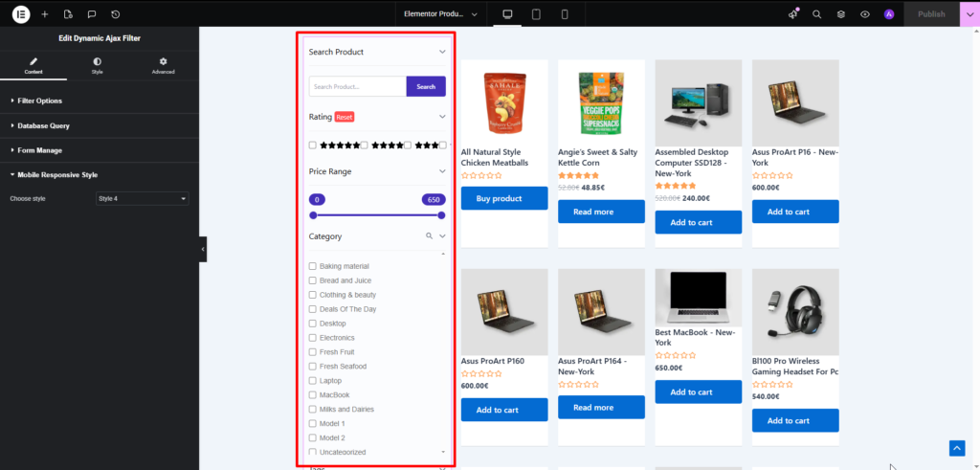Open the revision history icon
This screenshot has width=980, height=470.
pyautogui.click(x=115, y=14)
